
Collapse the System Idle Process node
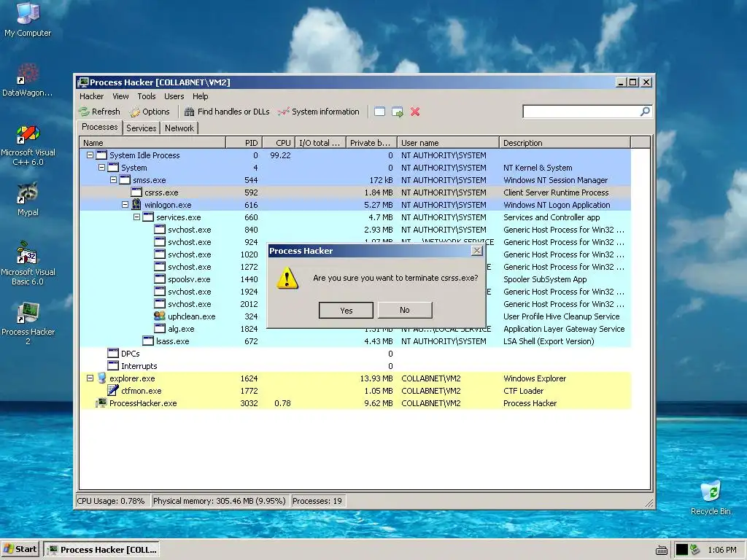[x=90, y=155]
